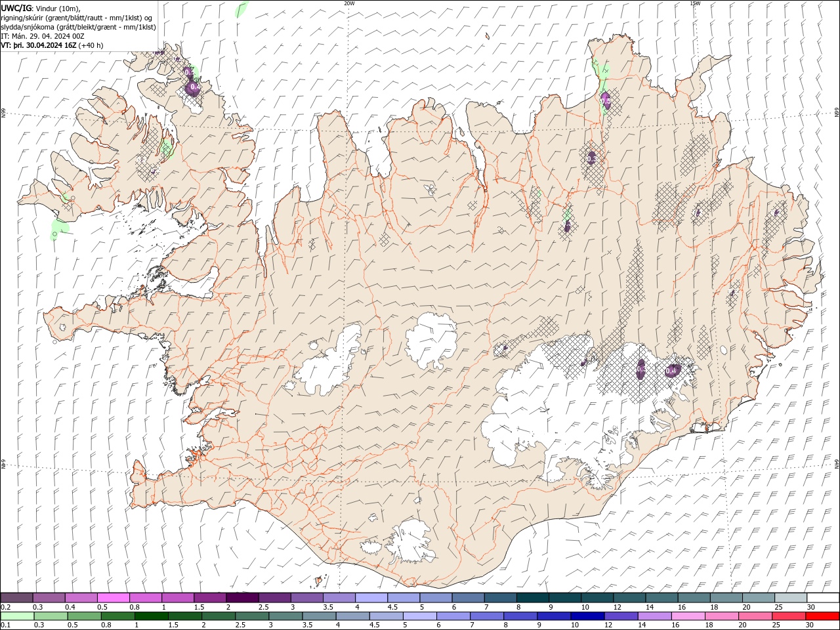
Task: Click the '20W' longitude label at top
Action: click(349, 3)
